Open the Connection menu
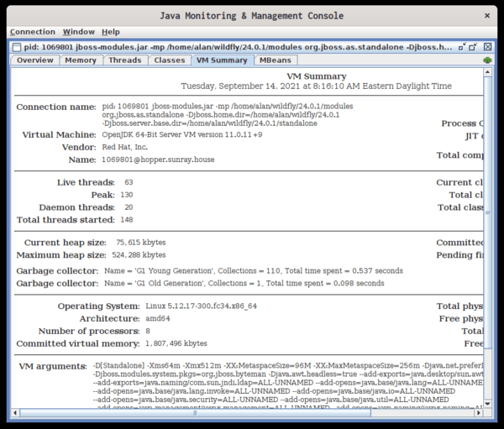Screen dimensions: 504x429 32,32
